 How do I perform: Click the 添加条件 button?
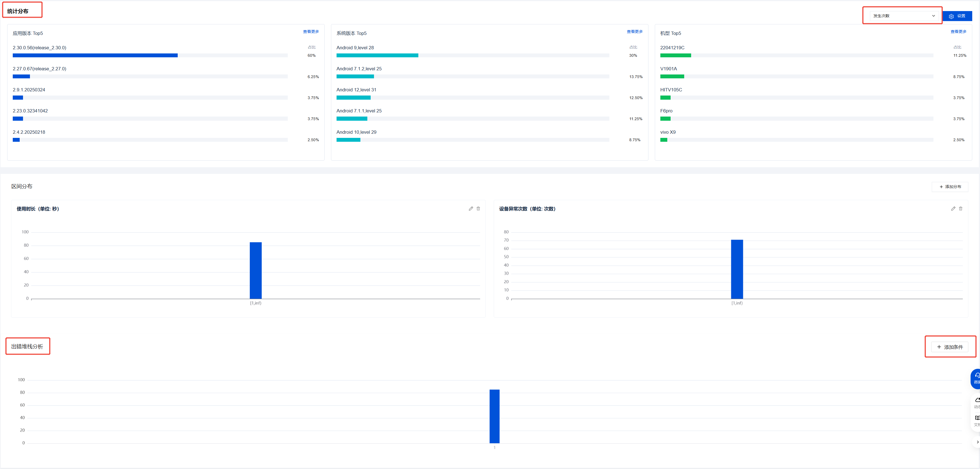coord(950,347)
